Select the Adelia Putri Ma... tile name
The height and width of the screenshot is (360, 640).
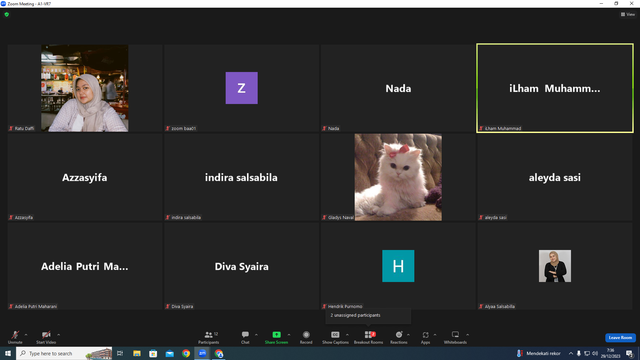(x=84, y=267)
